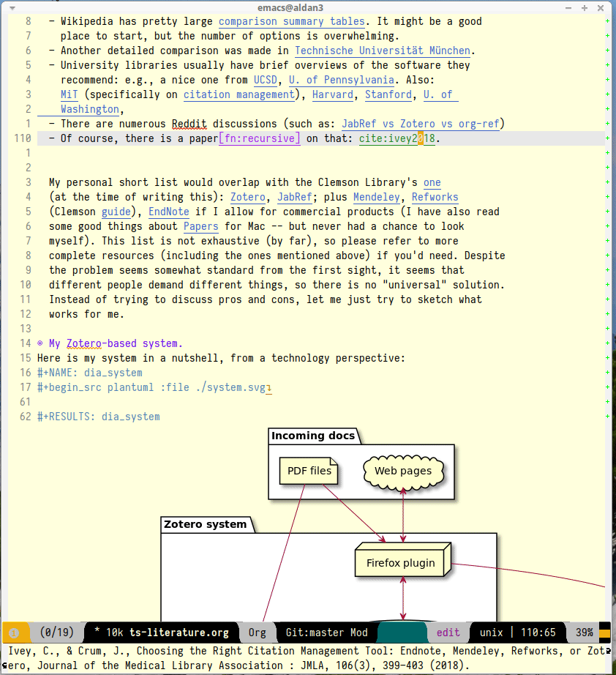Image resolution: width=616 pixels, height=675 pixels.
Task: Click the Ivey & Crum citation in echo area
Action: click(x=306, y=658)
